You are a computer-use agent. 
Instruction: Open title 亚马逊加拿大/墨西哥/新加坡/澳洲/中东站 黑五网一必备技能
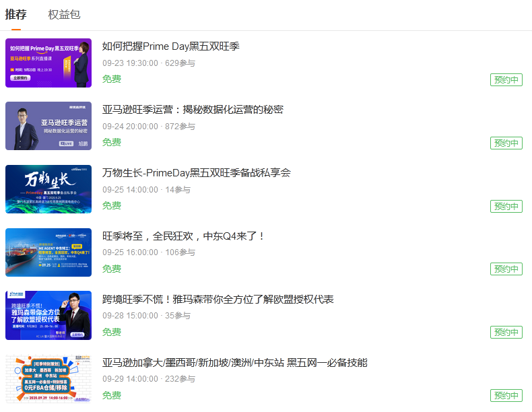(x=235, y=363)
